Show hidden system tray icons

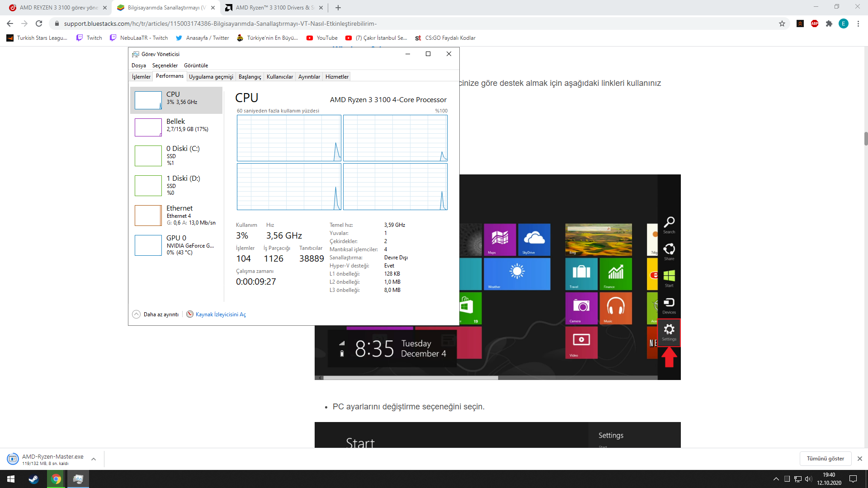pyautogui.click(x=776, y=479)
